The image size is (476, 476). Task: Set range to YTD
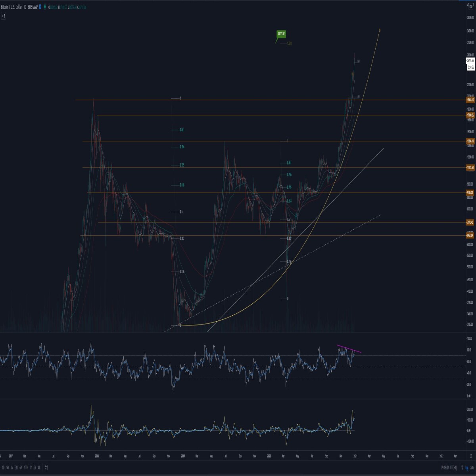pos(26,468)
